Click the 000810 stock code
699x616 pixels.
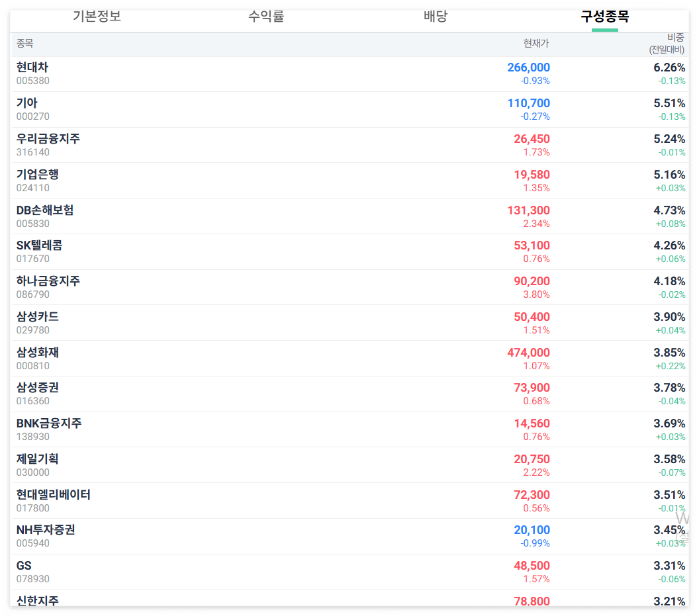click(33, 365)
